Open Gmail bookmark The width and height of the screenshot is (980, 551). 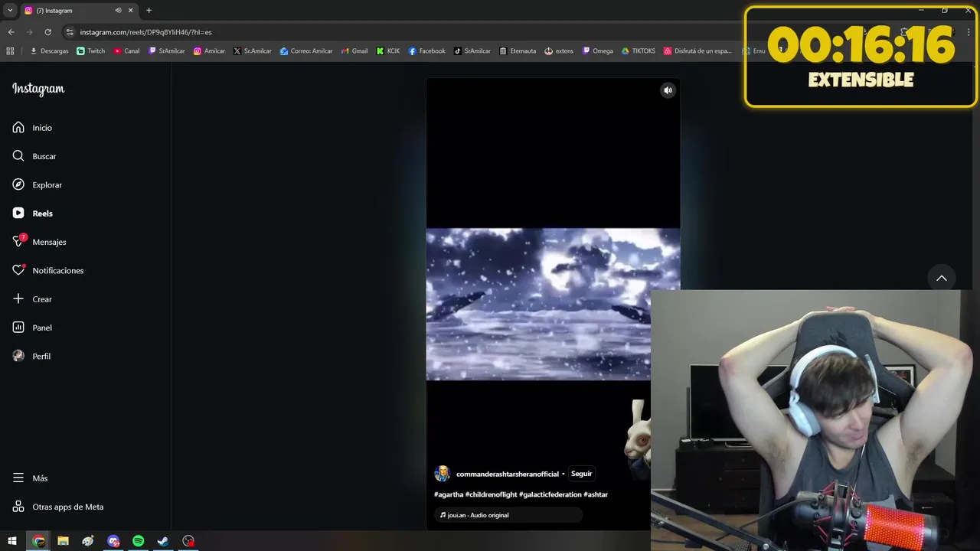(354, 51)
